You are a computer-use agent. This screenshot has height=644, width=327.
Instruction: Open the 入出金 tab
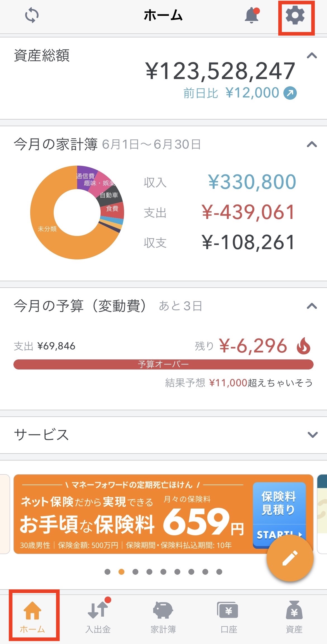98,617
